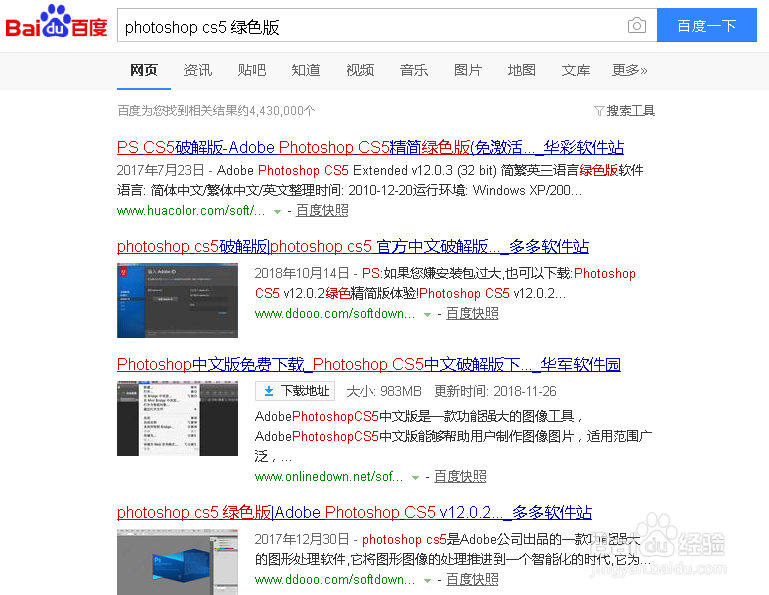Image resolution: width=769 pixels, height=595 pixels.
Task: Click the 大小: 983MB text
Action: 384,391
